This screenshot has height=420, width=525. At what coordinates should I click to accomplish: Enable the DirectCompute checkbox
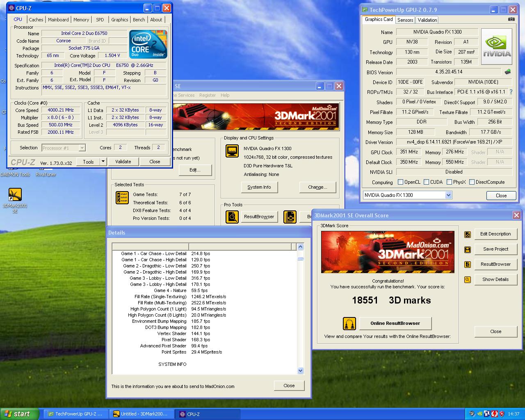pyautogui.click(x=472, y=182)
